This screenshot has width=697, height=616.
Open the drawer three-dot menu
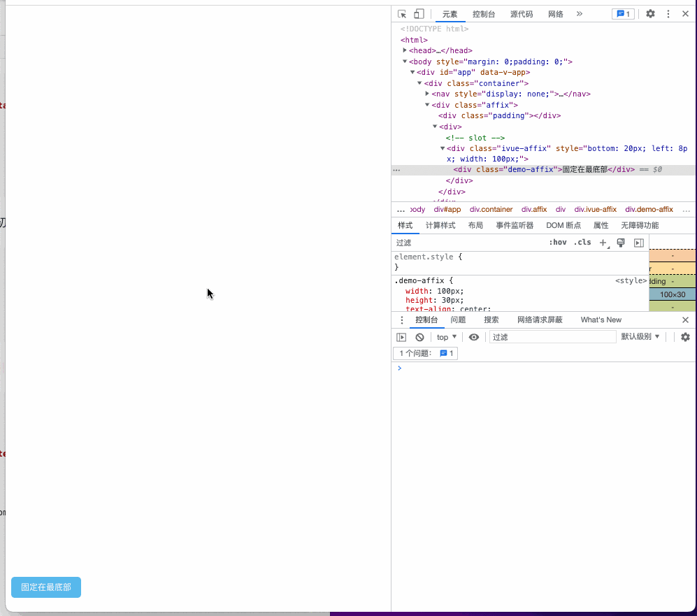coord(402,320)
